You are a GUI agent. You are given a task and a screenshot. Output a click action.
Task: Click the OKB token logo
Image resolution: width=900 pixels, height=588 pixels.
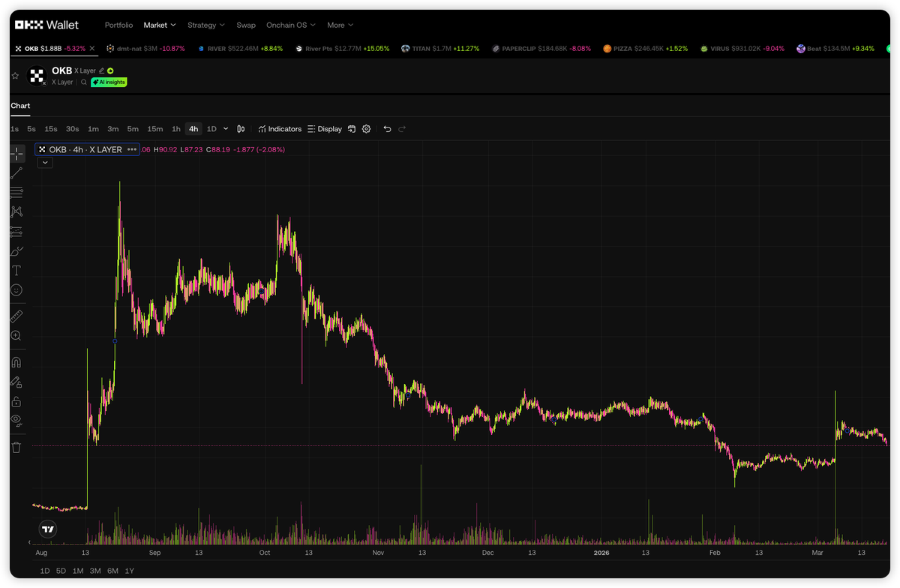[37, 76]
